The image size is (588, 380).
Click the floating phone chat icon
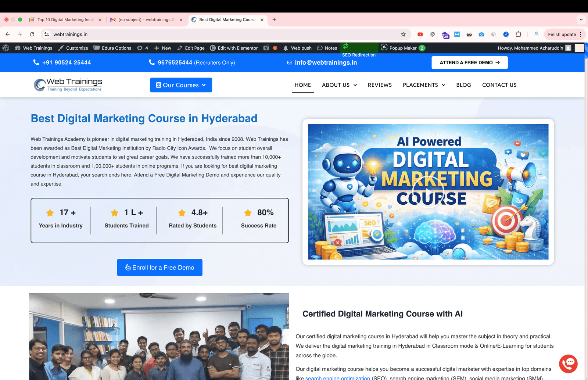(568, 363)
